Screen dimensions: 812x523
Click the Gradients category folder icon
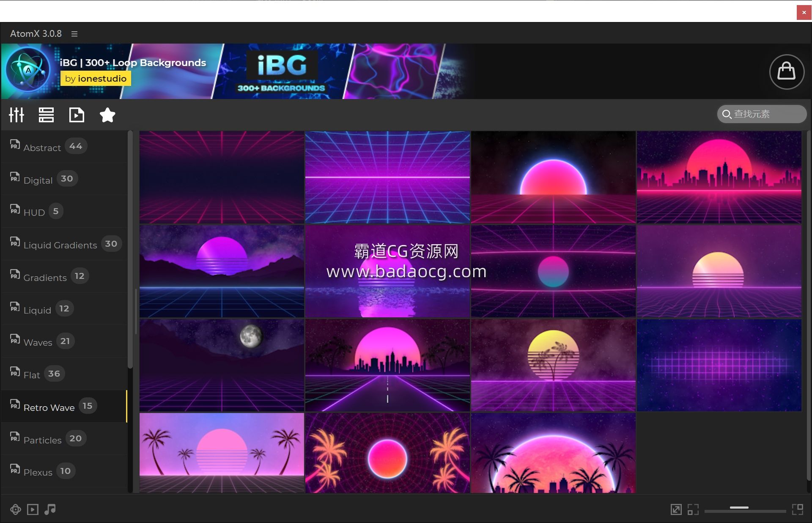click(x=15, y=274)
